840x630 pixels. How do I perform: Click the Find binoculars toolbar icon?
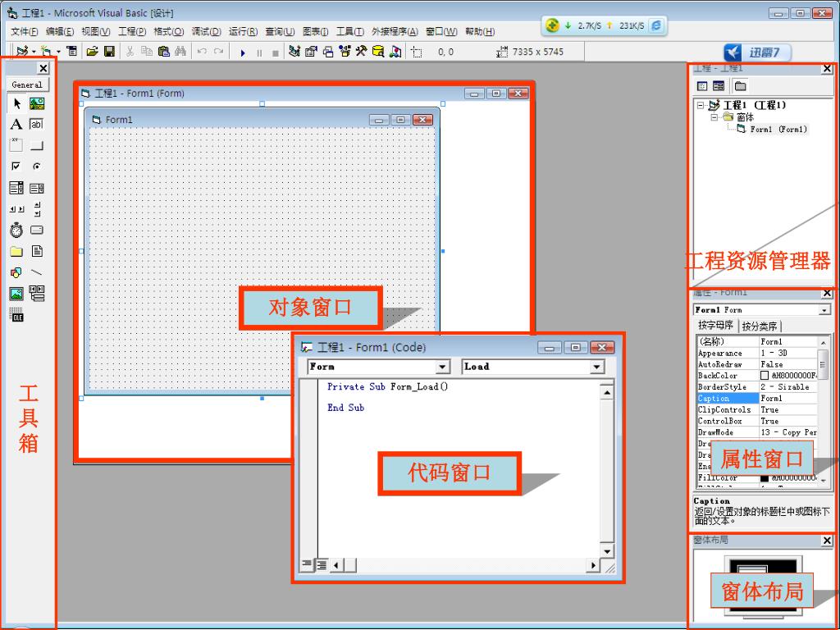pyautogui.click(x=180, y=52)
